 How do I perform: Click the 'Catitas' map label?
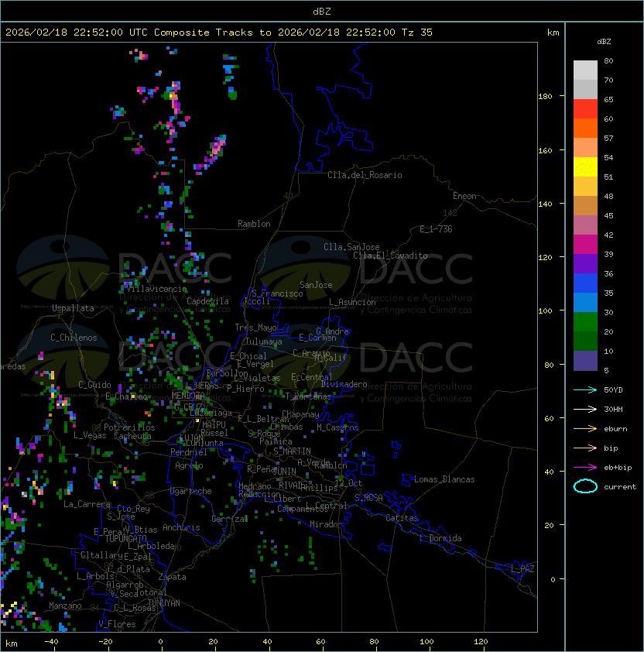pos(402,518)
